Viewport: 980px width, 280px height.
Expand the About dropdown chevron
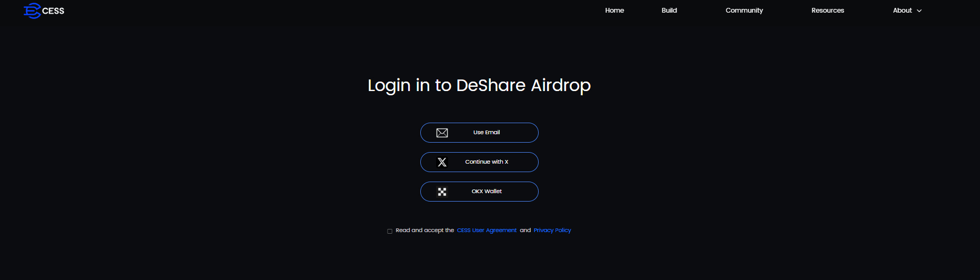point(919,11)
